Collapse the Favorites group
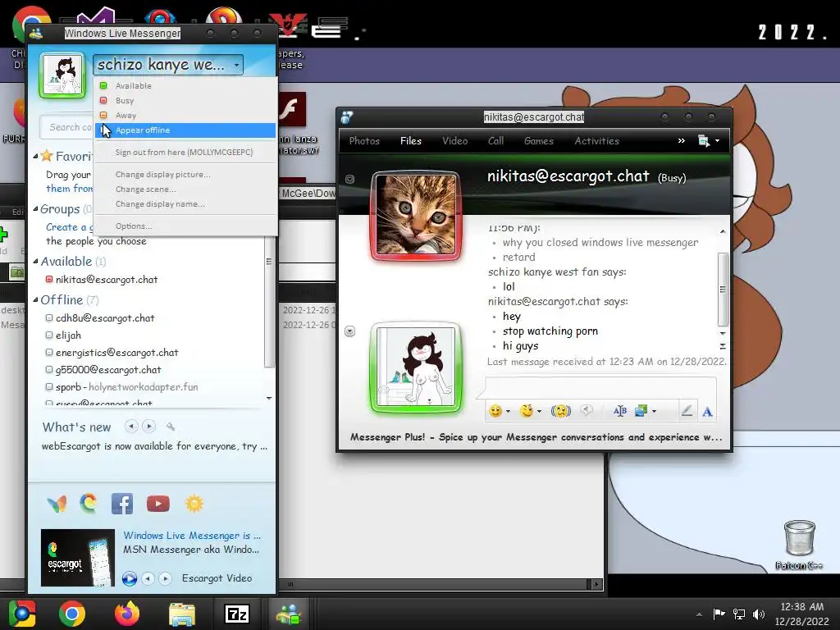This screenshot has width=840, height=630. pos(35,157)
